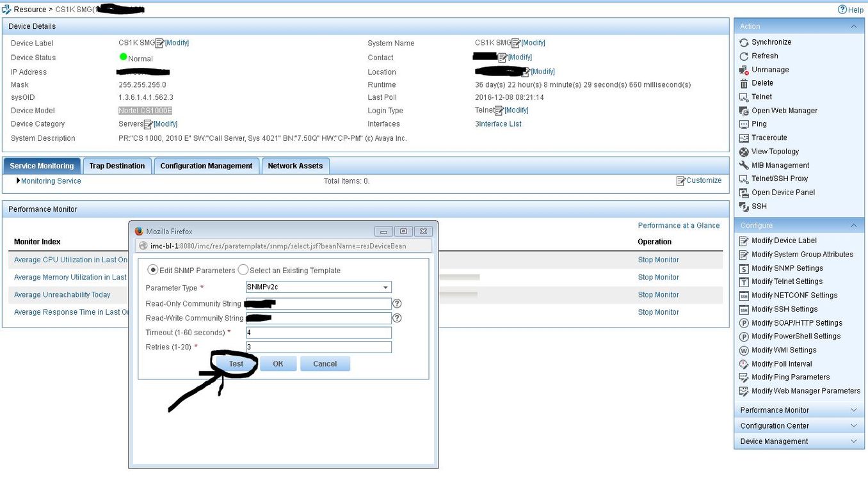Viewport: 868px width, 483px height.
Task: Launch Open Web Manager action
Action: coord(784,111)
